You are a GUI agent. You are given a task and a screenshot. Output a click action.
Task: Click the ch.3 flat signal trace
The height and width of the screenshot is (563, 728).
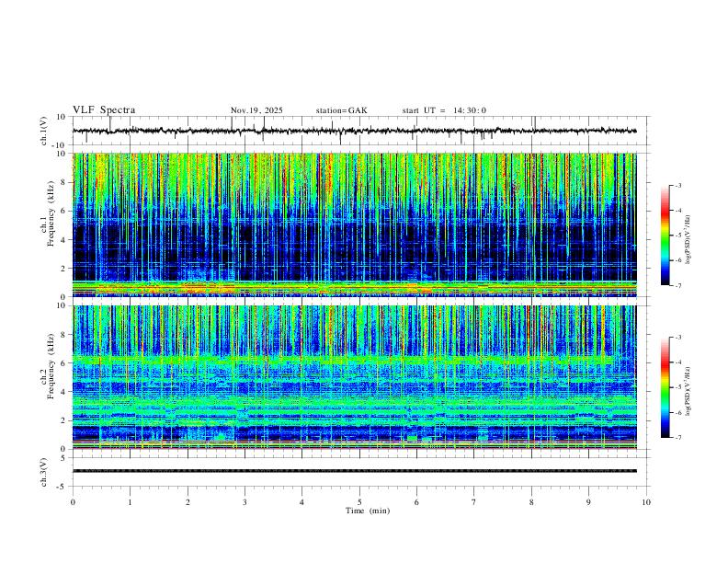354,471
